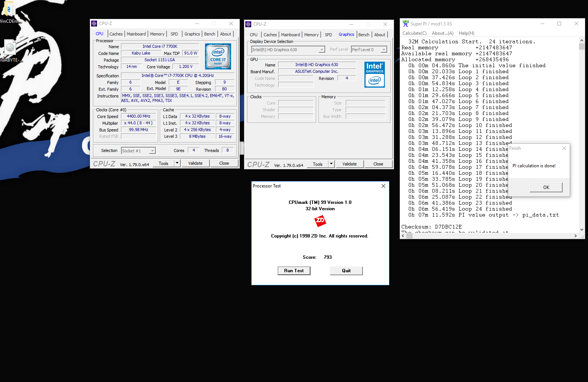Open Tools dropdown arrow in first CPU-Z
The height and width of the screenshot is (382, 588).
click(177, 163)
